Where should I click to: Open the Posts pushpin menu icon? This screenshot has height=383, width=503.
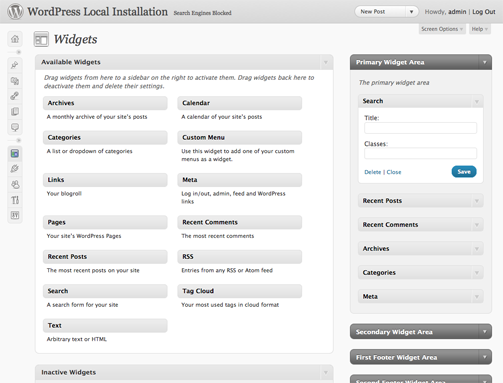coord(15,65)
